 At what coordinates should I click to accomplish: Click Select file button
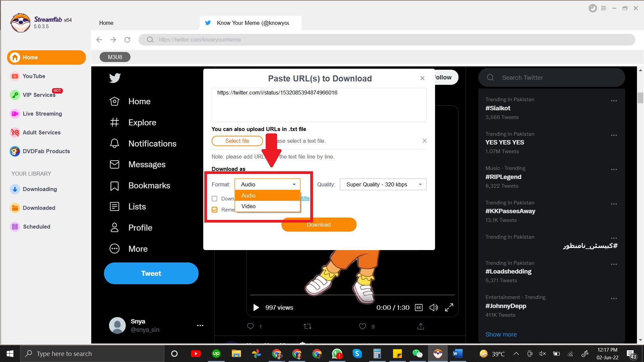click(237, 141)
